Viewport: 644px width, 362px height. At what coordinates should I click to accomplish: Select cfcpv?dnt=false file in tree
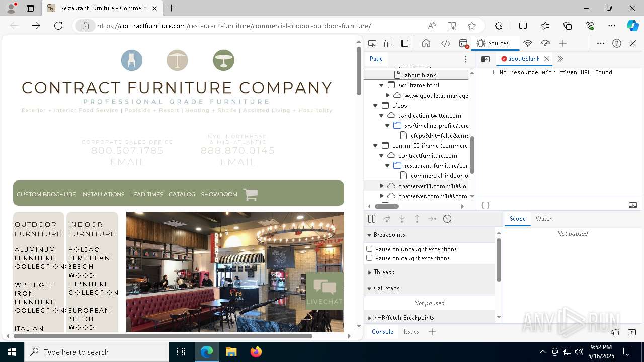coord(439,136)
